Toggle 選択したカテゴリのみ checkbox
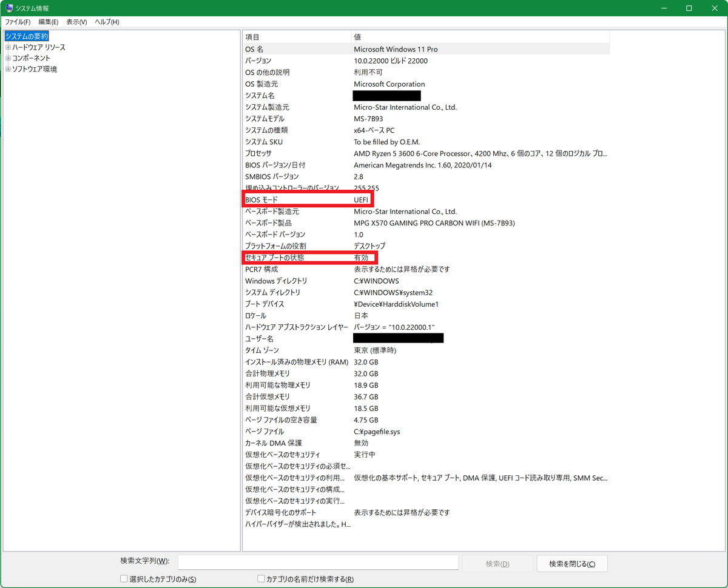 coord(124,579)
